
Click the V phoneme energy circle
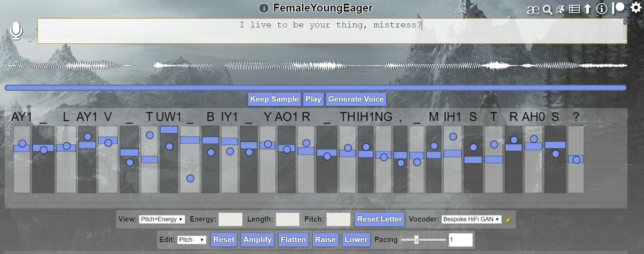(x=108, y=143)
